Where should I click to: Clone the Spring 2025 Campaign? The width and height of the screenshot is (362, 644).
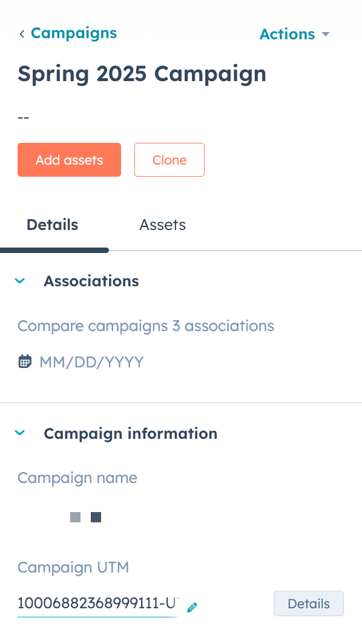coord(169,160)
